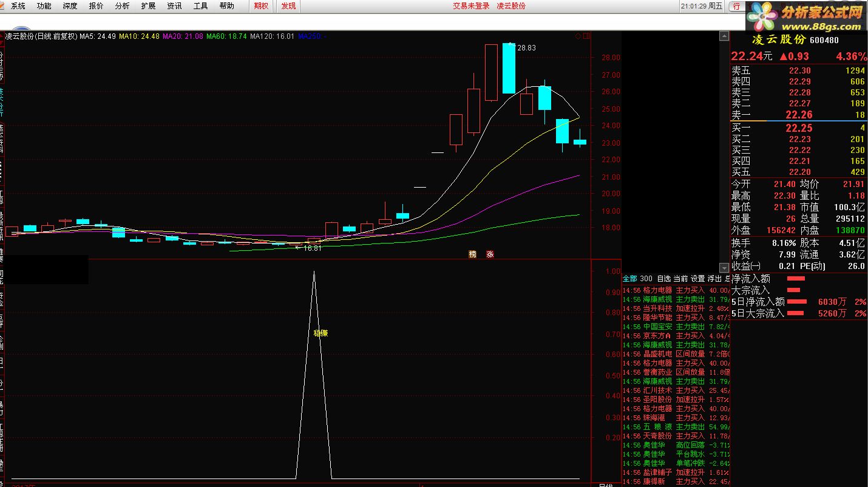Click the 5日大宗流入 row

[x=799, y=313]
